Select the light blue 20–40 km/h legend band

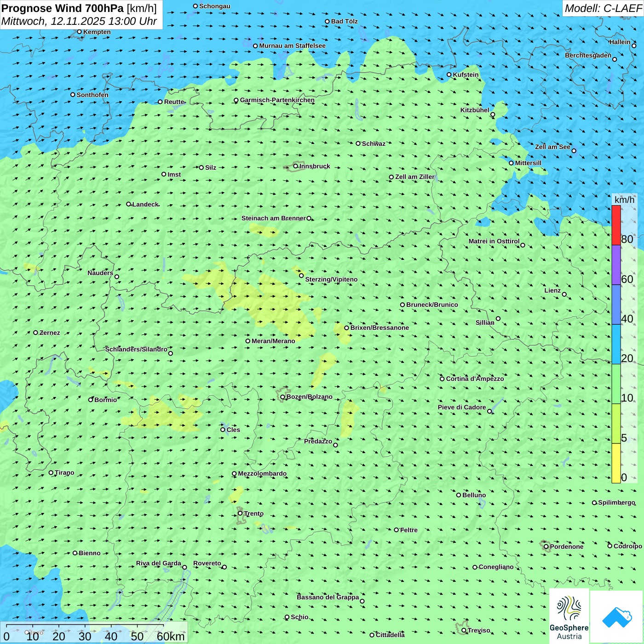[x=616, y=344]
